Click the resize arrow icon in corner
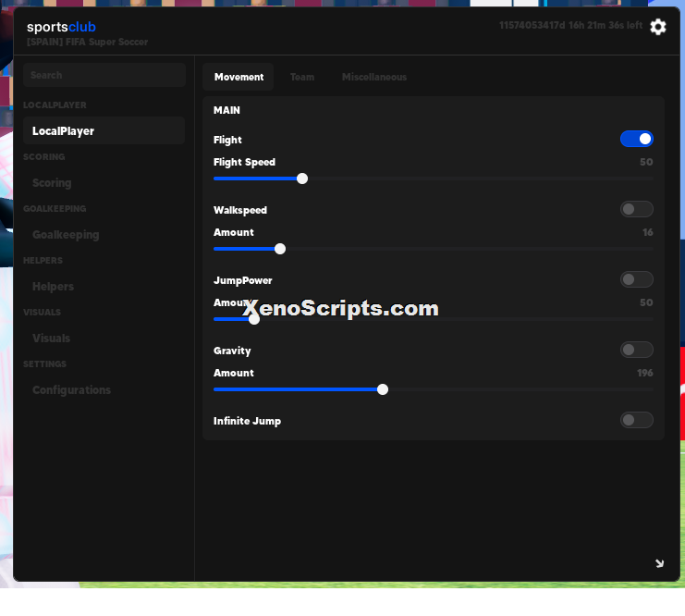This screenshot has width=685, height=616. (660, 563)
